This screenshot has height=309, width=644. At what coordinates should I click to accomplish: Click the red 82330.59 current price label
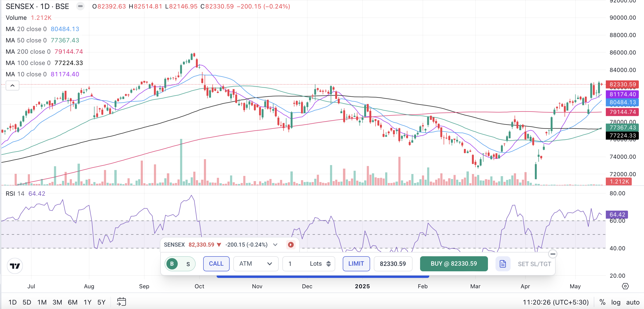pos(622,84)
